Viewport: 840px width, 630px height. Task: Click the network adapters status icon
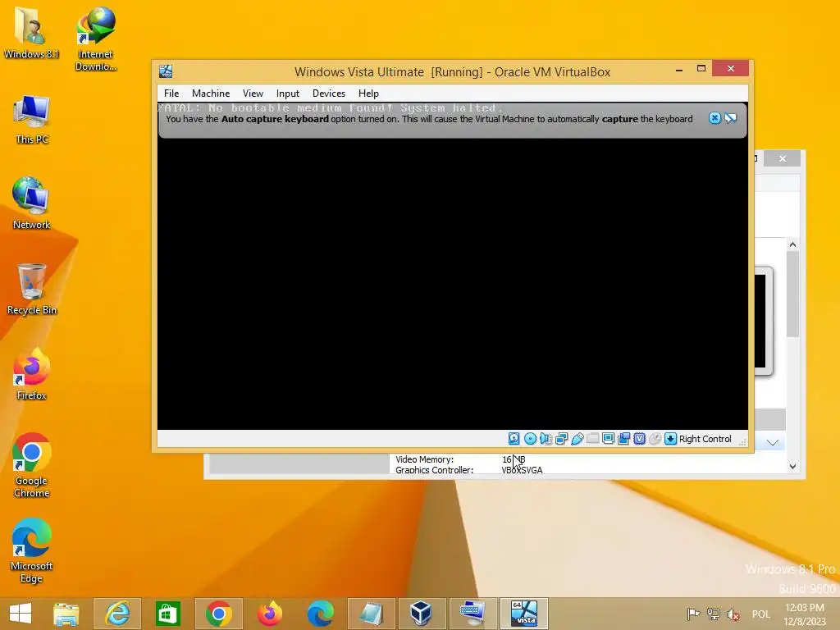[x=561, y=439]
